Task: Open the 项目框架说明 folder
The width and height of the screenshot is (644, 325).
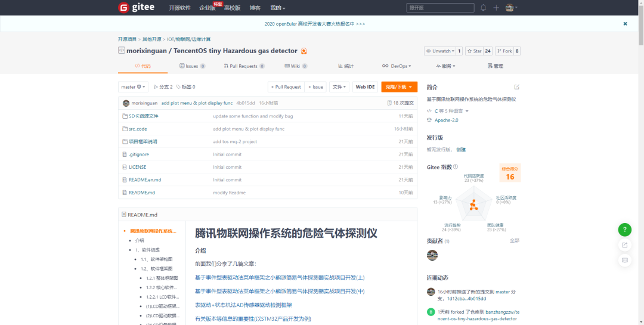Action: click(x=143, y=142)
